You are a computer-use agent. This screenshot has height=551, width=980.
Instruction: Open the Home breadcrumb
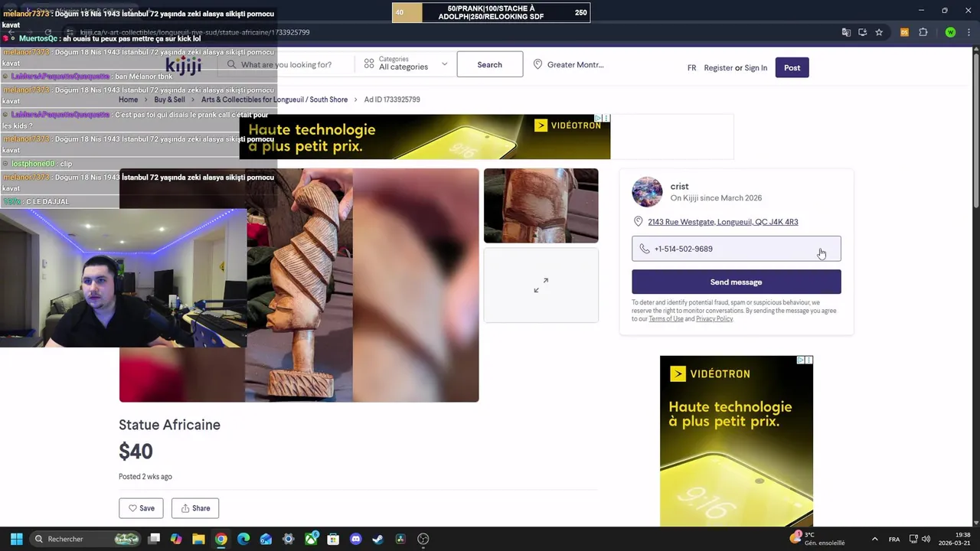(128, 99)
